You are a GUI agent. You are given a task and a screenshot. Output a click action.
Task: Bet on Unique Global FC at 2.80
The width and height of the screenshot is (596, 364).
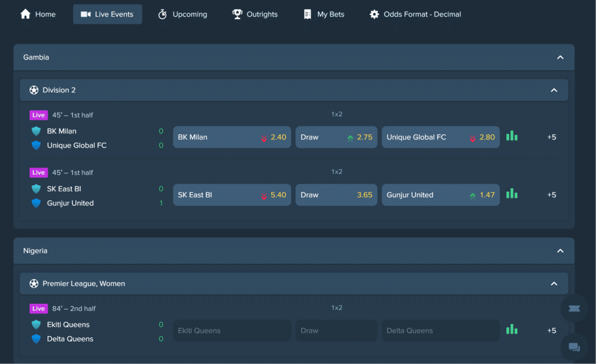(x=440, y=137)
